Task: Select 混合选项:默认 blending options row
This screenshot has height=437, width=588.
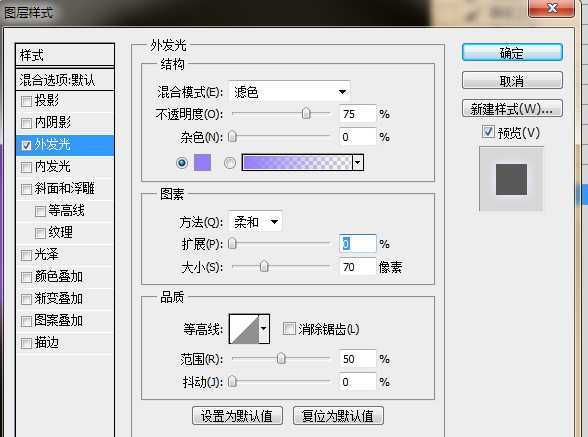Action: (x=65, y=80)
